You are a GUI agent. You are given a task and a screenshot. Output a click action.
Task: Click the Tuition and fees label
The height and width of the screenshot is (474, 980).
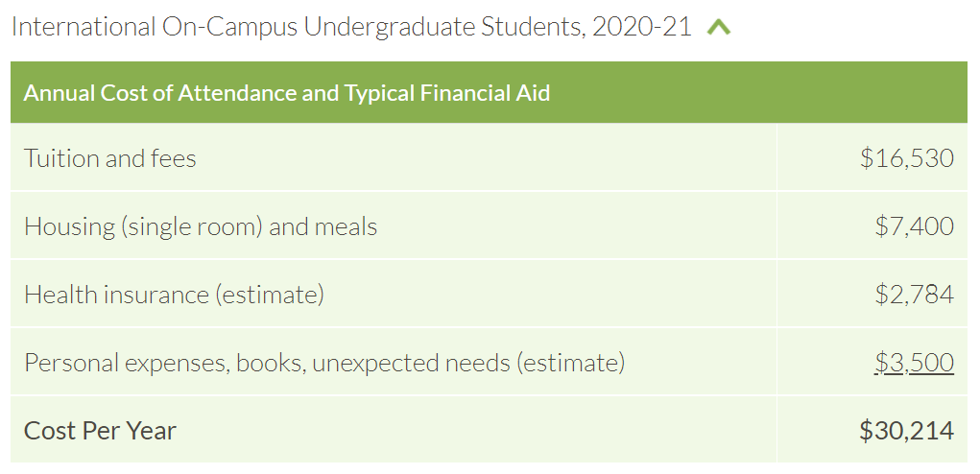[x=110, y=158]
